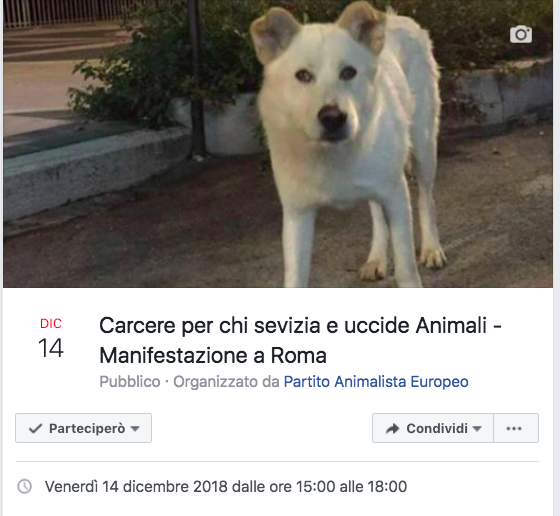
Task: Select the DIC month label
Action: [51, 324]
